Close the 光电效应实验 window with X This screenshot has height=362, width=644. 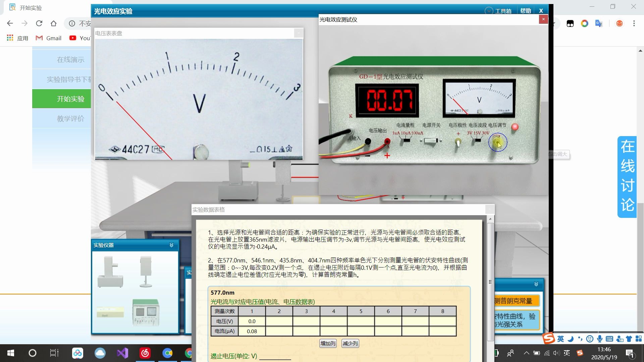pos(541,11)
